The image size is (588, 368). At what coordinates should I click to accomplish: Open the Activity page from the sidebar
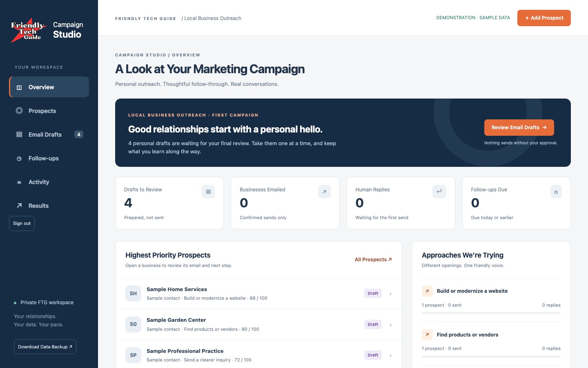pyautogui.click(x=49, y=182)
